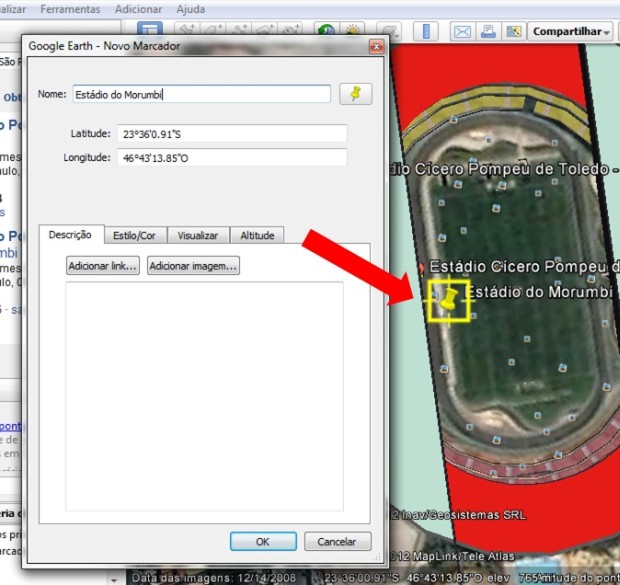Click the print toolbar icon

coord(488,31)
